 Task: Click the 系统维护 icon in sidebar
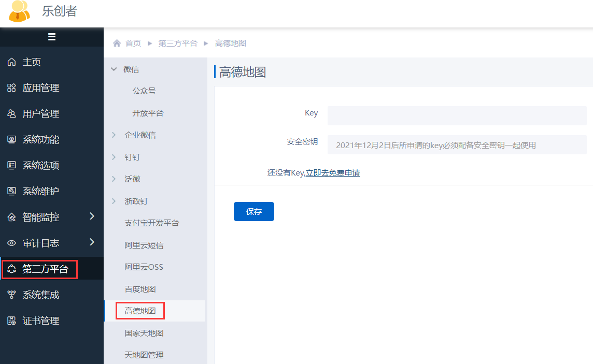[x=11, y=192]
